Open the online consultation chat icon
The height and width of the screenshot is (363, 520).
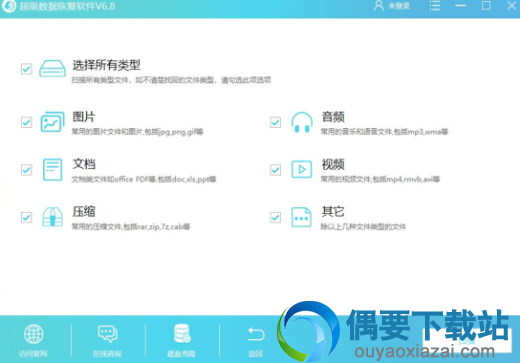coord(107,334)
